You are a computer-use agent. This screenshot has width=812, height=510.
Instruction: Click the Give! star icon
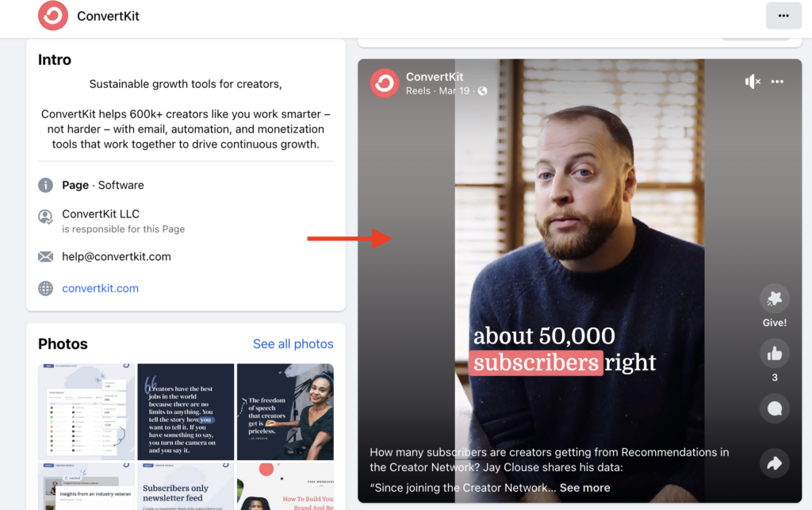[774, 298]
